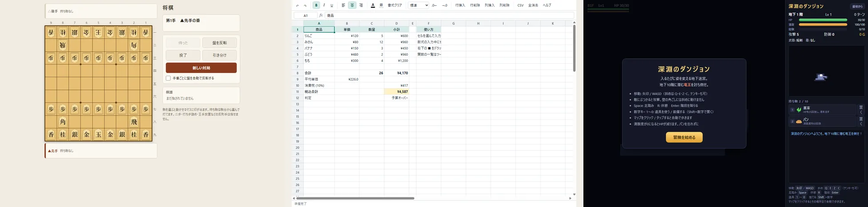Use the パン bread item
The height and width of the screenshot is (207, 868).
[823, 121]
